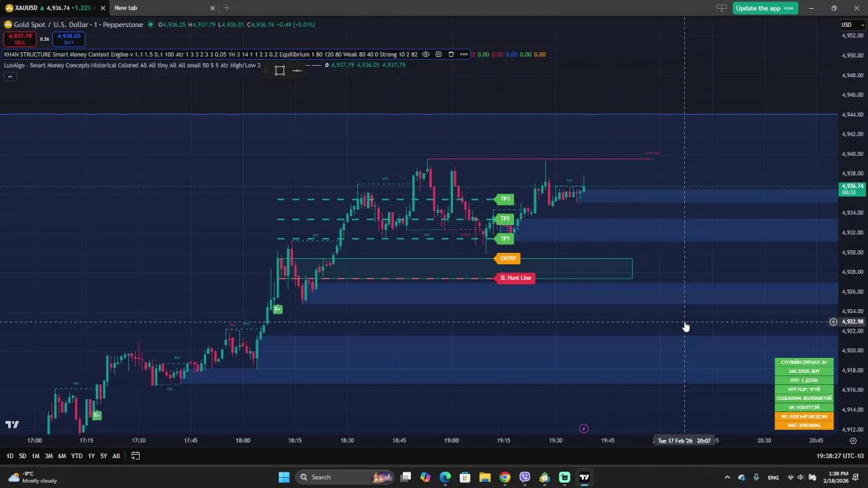868x488 pixels.
Task: Click the current price label 4,936.74
Action: coord(852,189)
